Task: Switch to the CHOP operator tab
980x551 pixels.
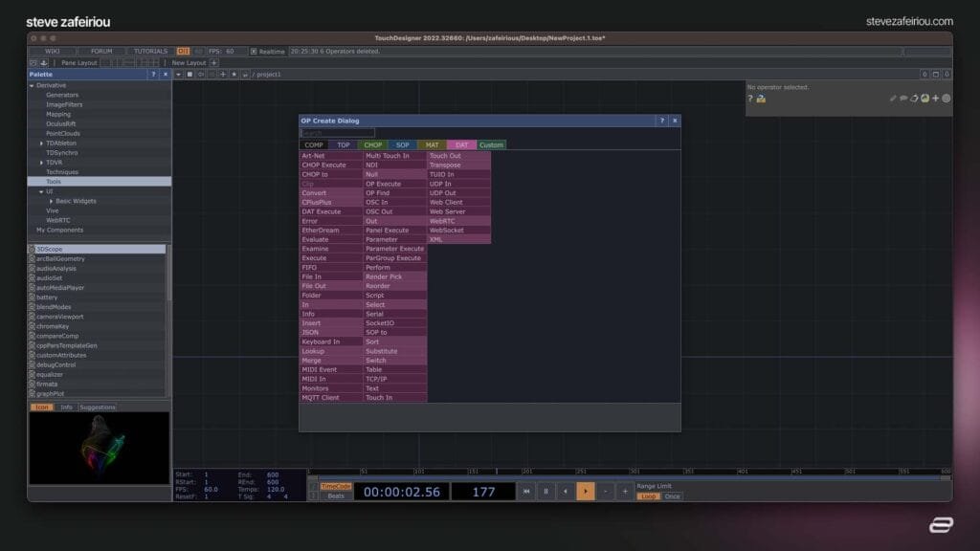Action: click(x=373, y=145)
